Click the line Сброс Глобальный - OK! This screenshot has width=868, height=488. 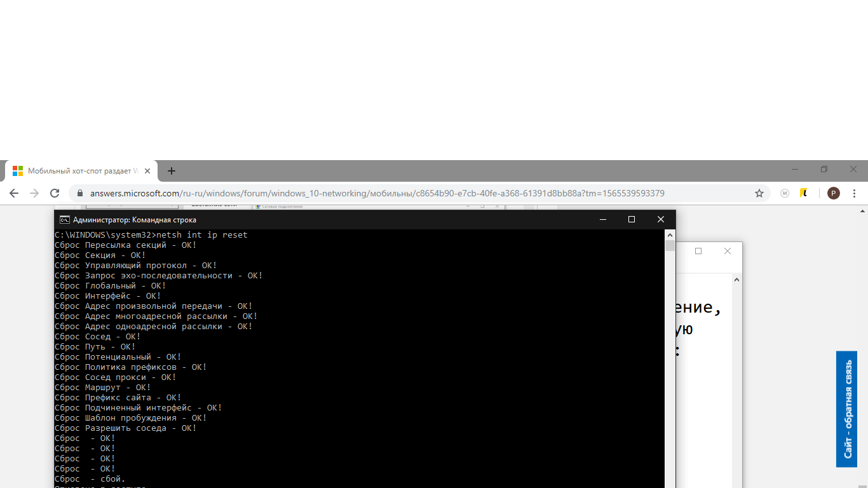(x=111, y=286)
